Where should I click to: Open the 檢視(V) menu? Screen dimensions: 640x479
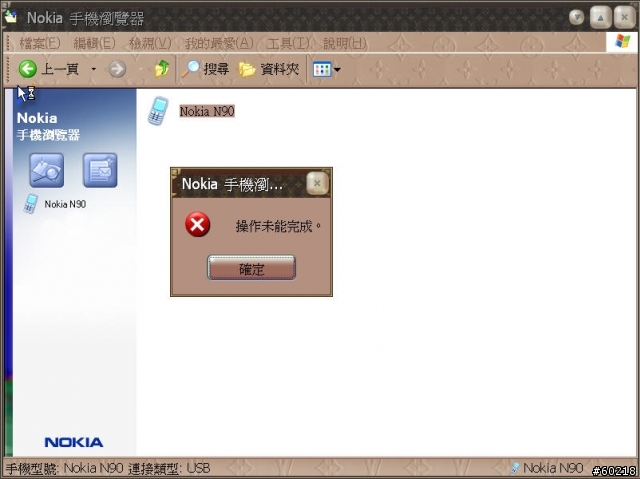[150, 43]
